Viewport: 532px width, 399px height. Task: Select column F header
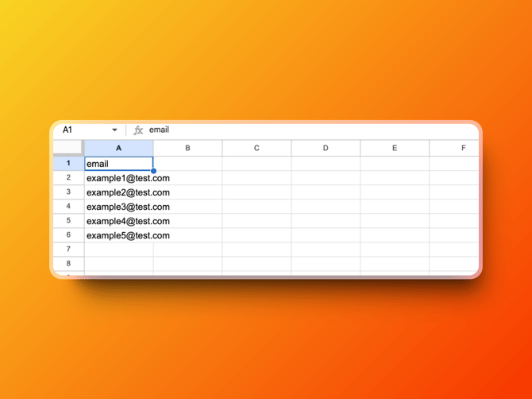459,148
